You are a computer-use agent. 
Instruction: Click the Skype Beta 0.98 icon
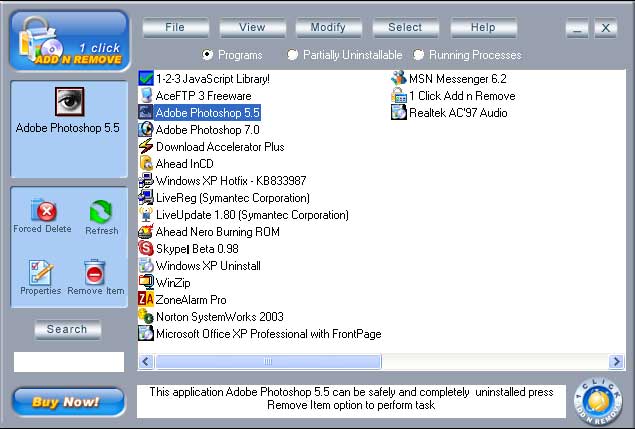[x=146, y=248]
